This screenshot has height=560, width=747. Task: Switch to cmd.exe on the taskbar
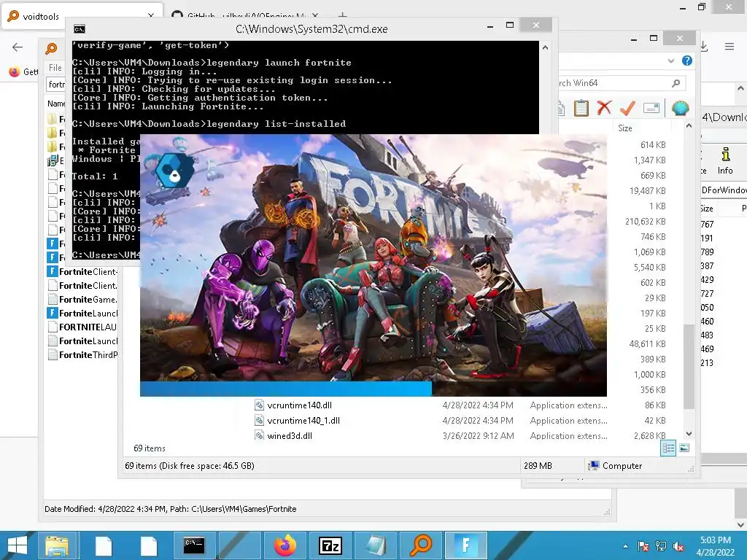point(194,545)
